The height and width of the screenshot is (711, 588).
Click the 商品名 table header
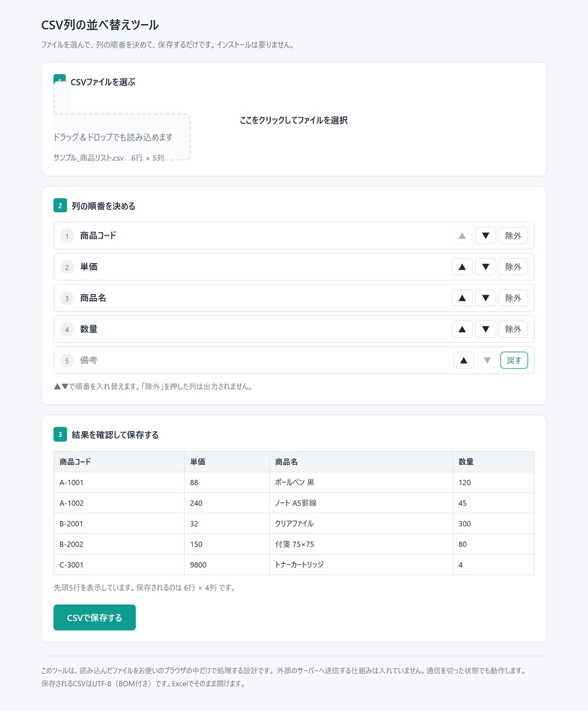(361, 462)
